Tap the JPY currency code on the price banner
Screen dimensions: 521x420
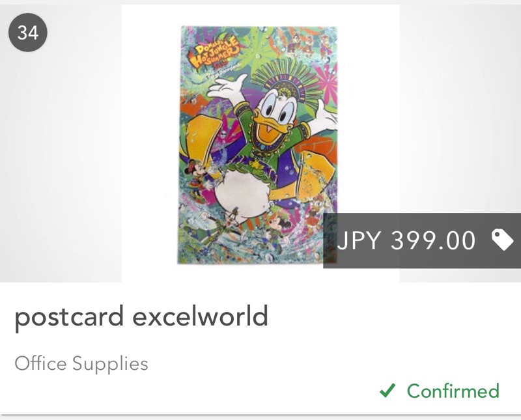click(359, 241)
